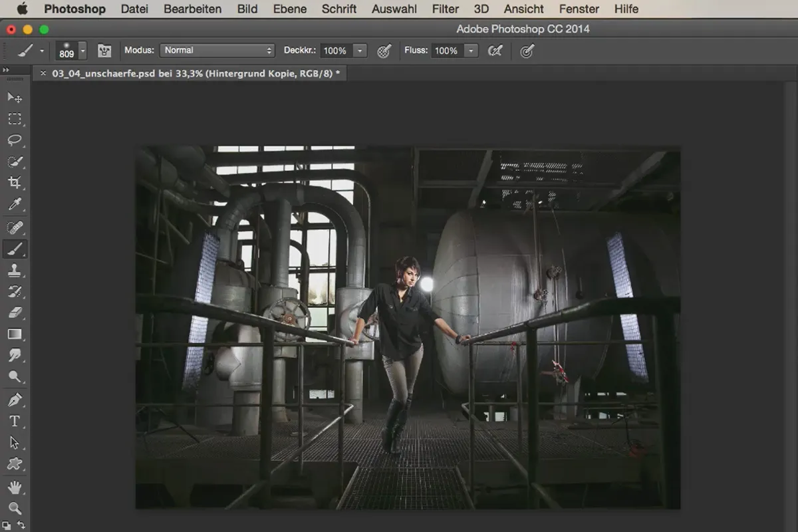Expand the toolbox with double-arrow
Viewport: 798px width, 532px height.
click(x=6, y=70)
